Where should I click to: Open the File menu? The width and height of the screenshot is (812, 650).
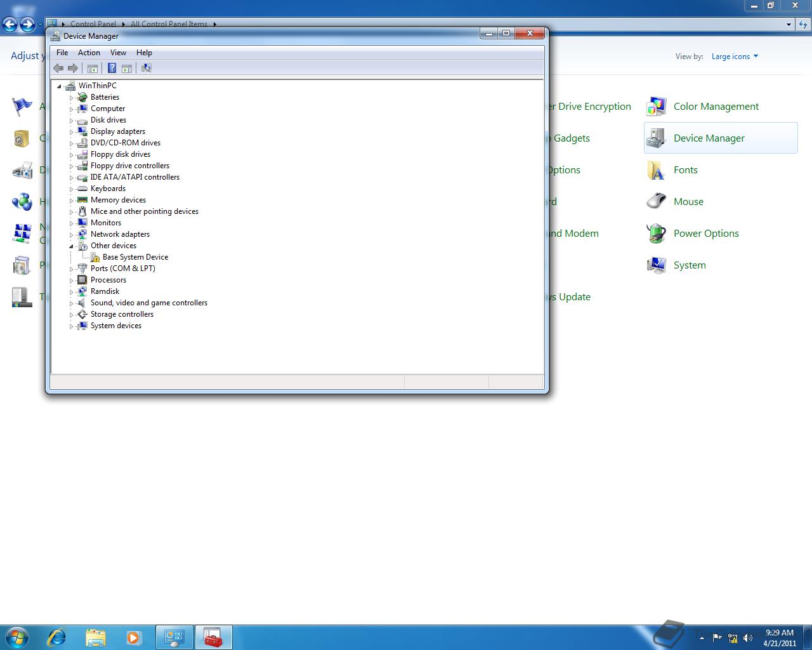62,53
